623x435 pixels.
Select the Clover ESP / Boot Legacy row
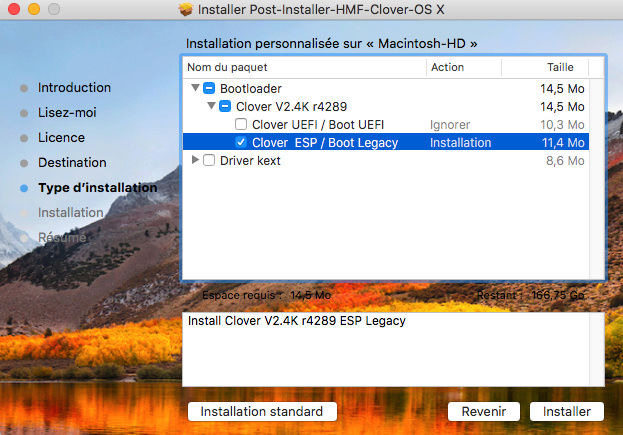385,142
